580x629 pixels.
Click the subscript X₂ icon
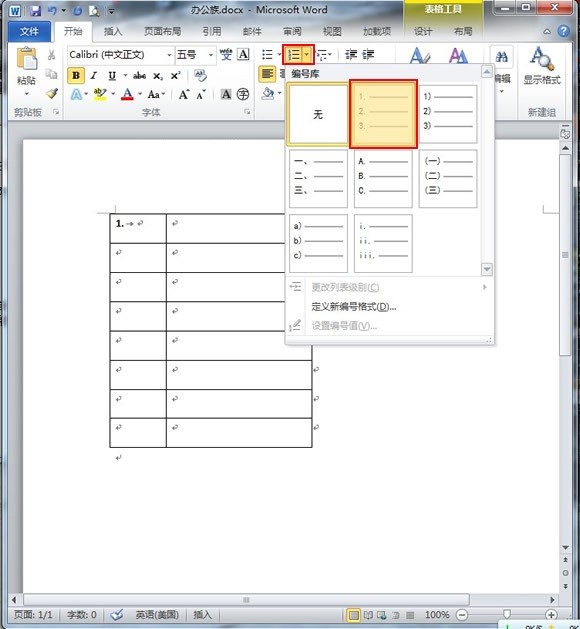[158, 76]
